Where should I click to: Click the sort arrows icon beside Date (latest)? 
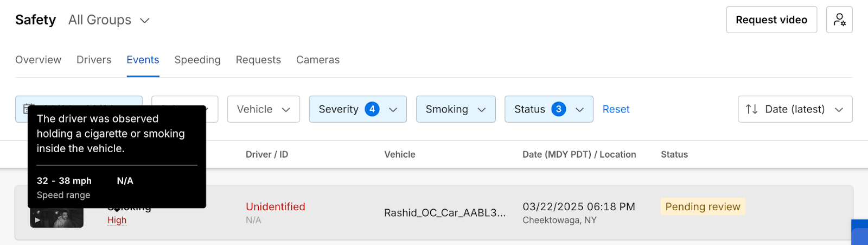(x=752, y=109)
